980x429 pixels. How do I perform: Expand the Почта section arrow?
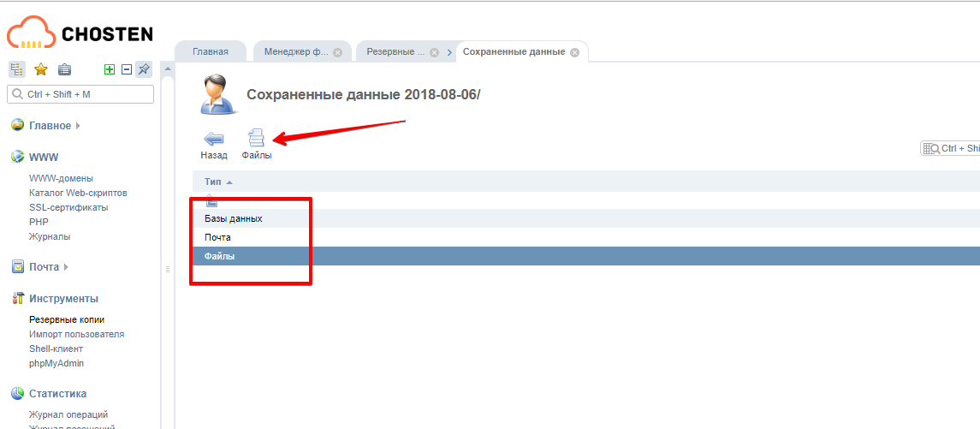coord(66,267)
